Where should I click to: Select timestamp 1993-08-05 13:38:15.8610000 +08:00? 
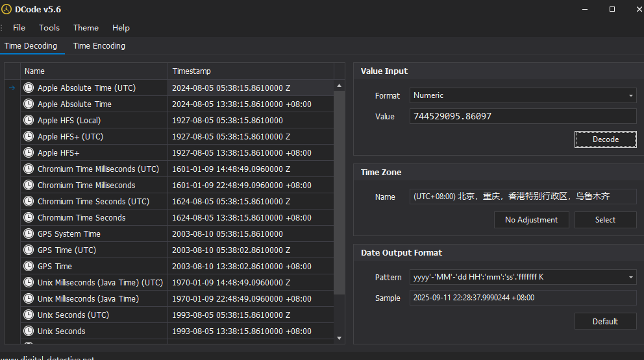(x=251, y=331)
